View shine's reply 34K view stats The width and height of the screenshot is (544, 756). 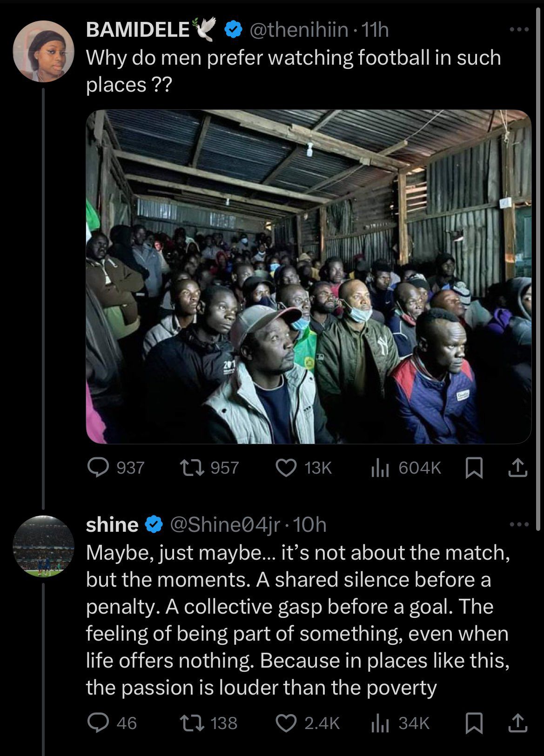379,723
